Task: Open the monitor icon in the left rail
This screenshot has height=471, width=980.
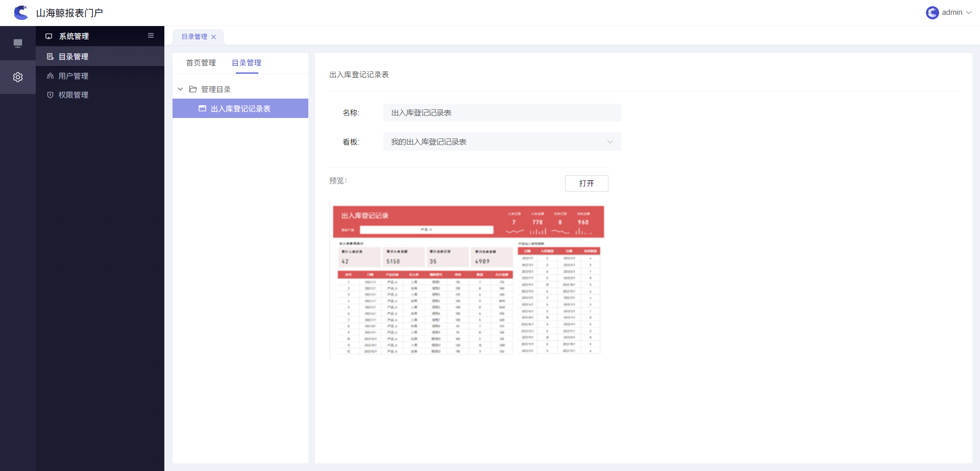Action: click(18, 43)
